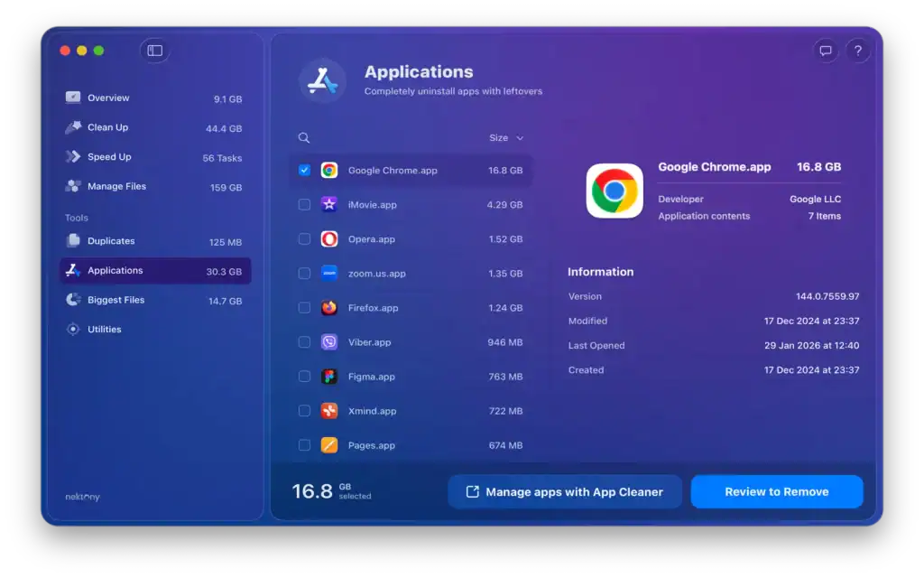The height and width of the screenshot is (578, 924).
Task: Click the nektony logo link
Action: 82,497
